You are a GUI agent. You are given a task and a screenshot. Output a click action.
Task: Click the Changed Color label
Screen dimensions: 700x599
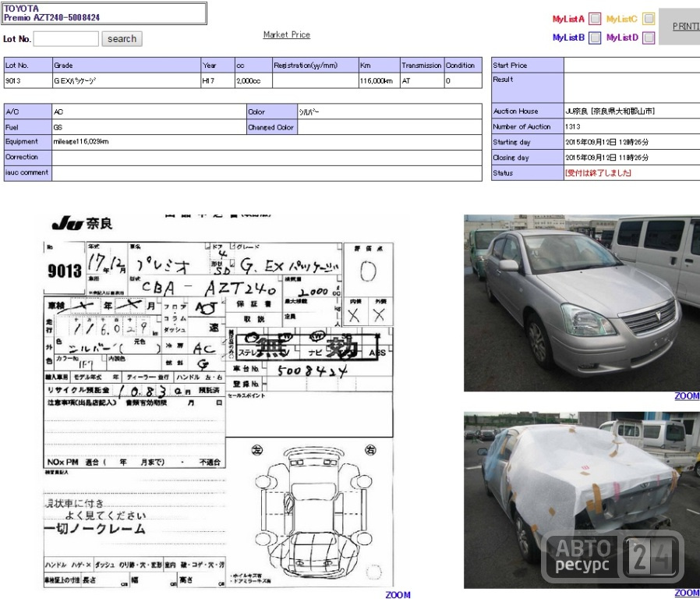271,127
